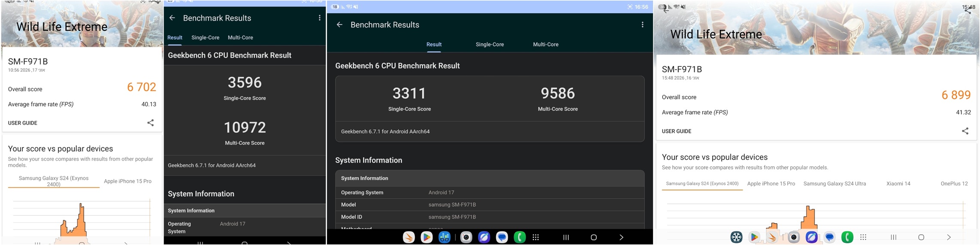Tap the 40.13 average frame rate value
The image size is (980, 245).
point(149,104)
